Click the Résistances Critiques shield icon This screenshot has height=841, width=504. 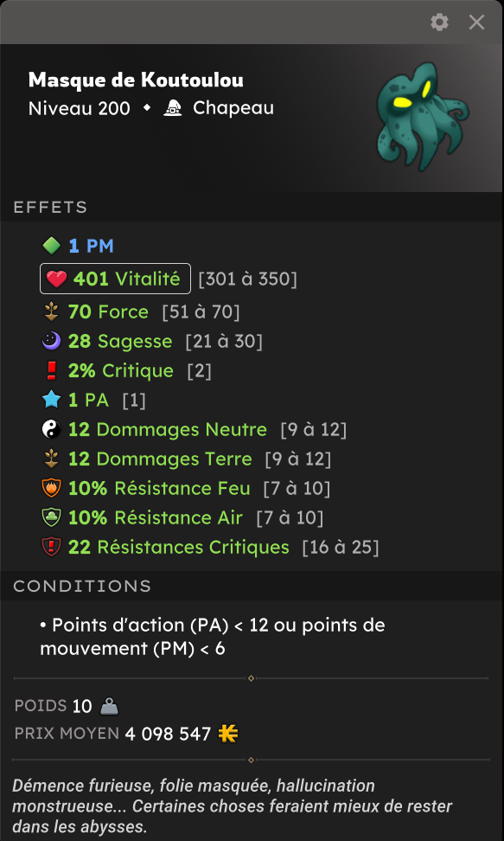tap(52, 547)
